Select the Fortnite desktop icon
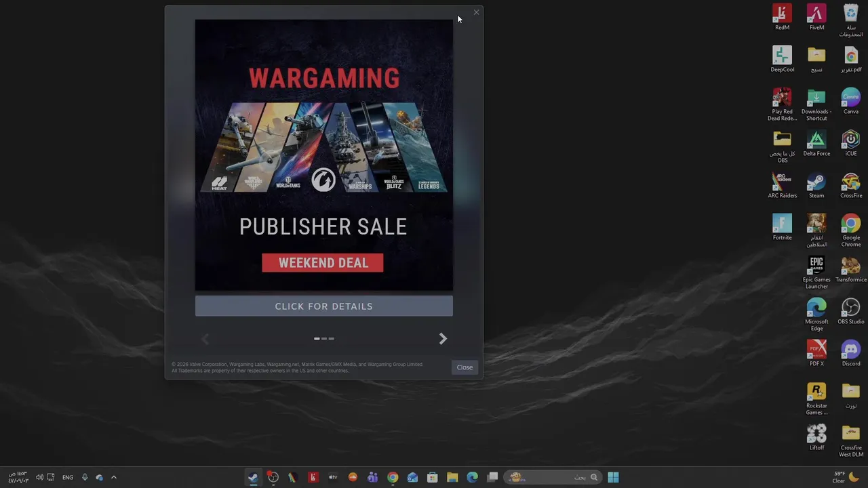The height and width of the screenshot is (488, 868). [782, 228]
